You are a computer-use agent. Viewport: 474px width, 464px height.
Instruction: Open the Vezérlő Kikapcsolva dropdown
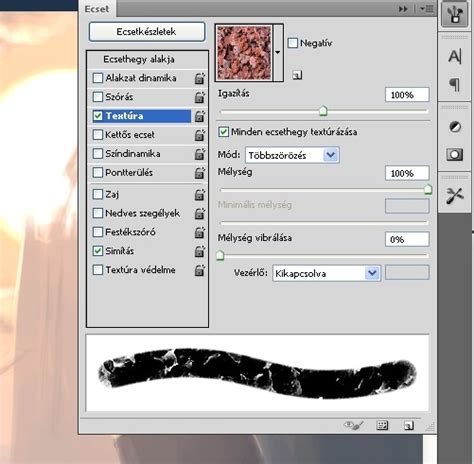click(326, 274)
